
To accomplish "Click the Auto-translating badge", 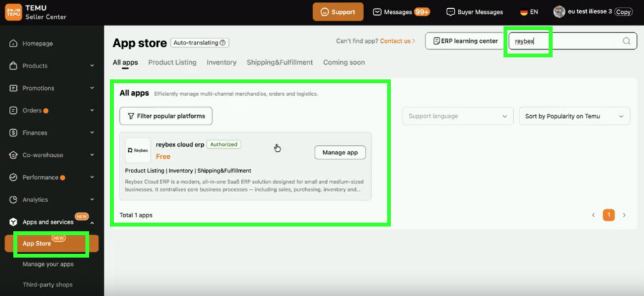I will coord(199,42).
